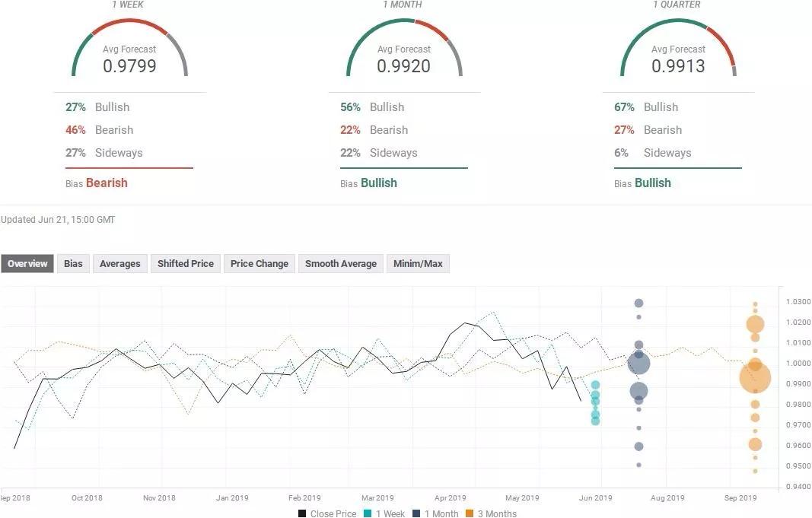Switch to the Overview tab
The image size is (812, 518).
[x=27, y=264]
